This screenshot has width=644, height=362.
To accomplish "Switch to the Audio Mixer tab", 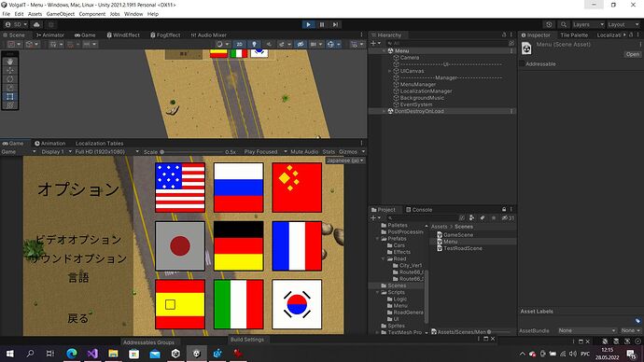I will [x=209, y=35].
